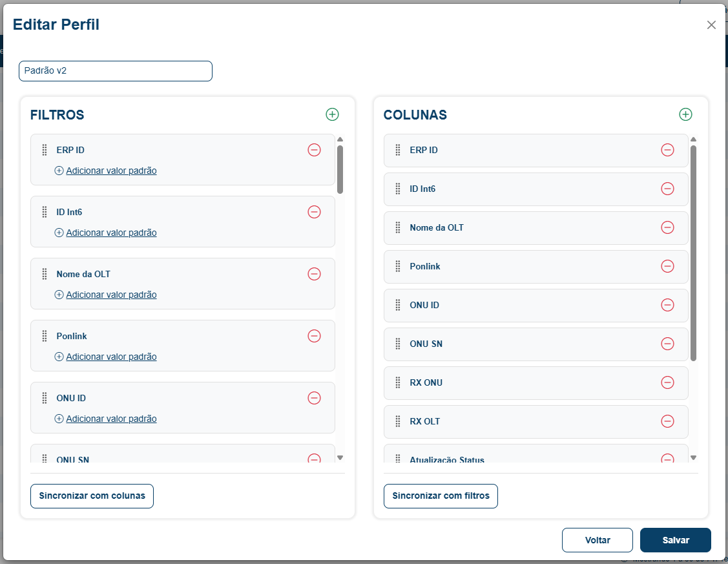Add default value for Nome da OLT filter
The width and height of the screenshot is (728, 564).
pos(106,295)
